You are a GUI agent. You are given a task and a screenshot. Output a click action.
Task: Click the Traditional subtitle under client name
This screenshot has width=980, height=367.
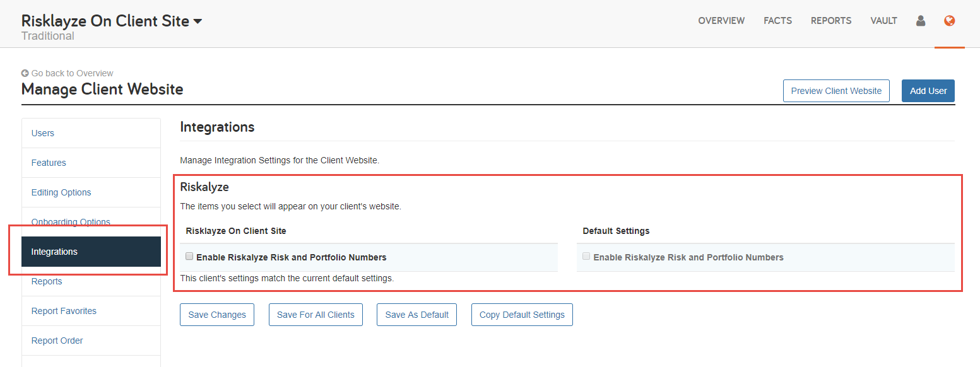(x=48, y=36)
